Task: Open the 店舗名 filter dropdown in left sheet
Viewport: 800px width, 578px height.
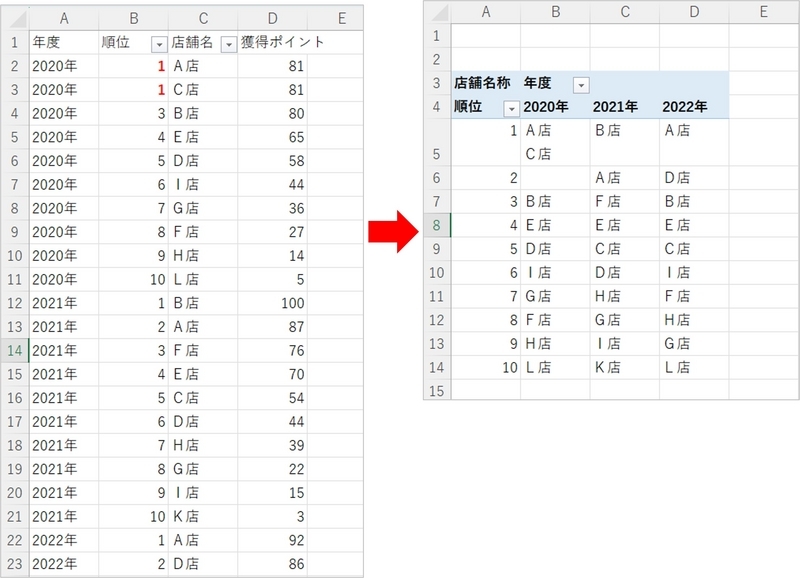Action: (x=229, y=45)
